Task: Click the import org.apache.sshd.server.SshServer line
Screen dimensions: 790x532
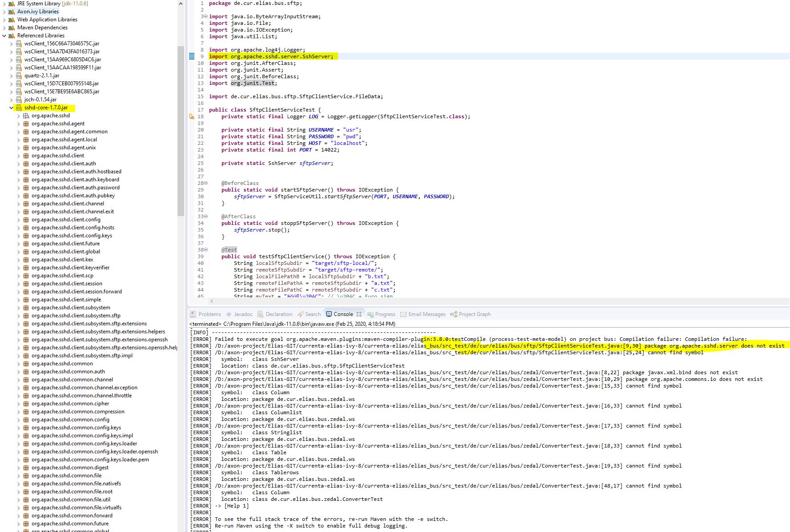Action: (271, 56)
